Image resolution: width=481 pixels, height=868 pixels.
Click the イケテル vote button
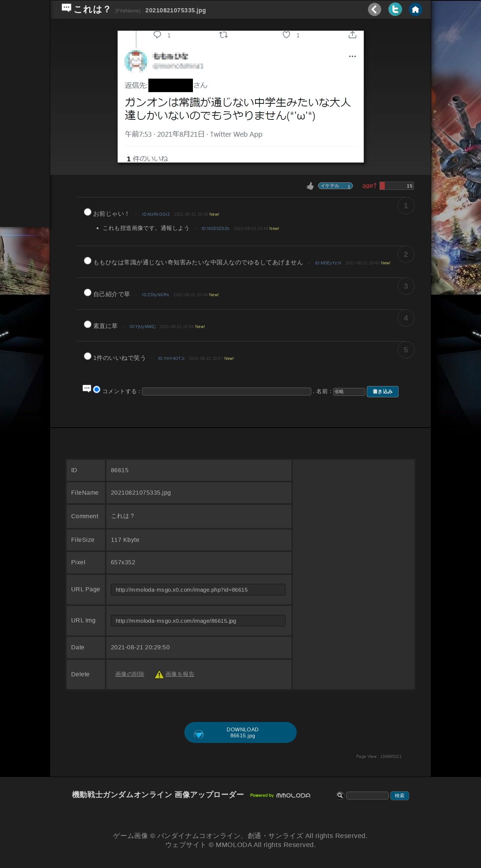tap(335, 186)
